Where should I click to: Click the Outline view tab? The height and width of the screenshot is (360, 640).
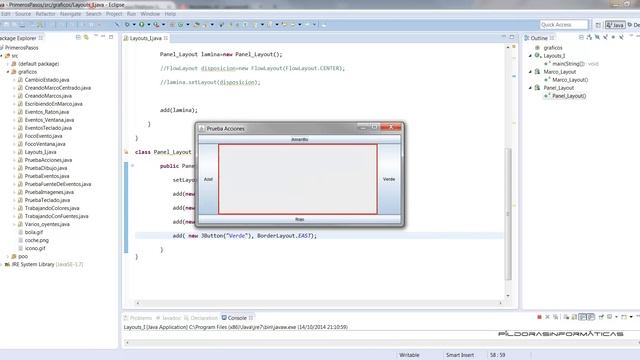pyautogui.click(x=539, y=38)
